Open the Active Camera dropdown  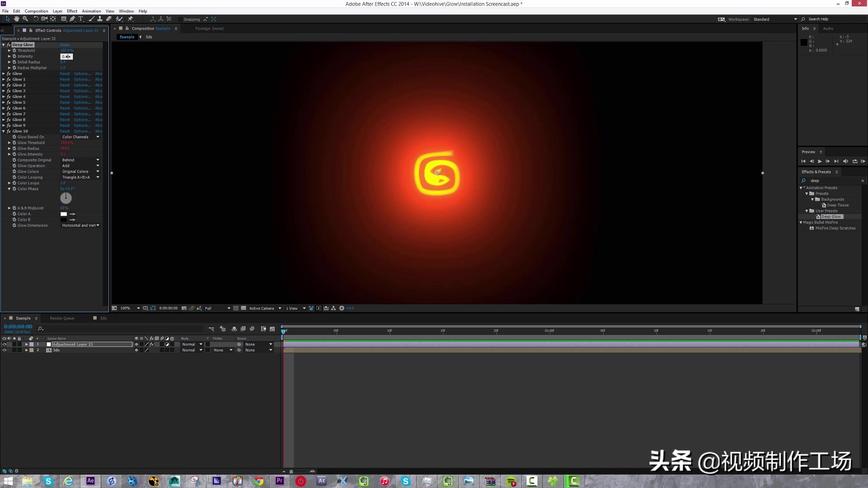coord(263,308)
